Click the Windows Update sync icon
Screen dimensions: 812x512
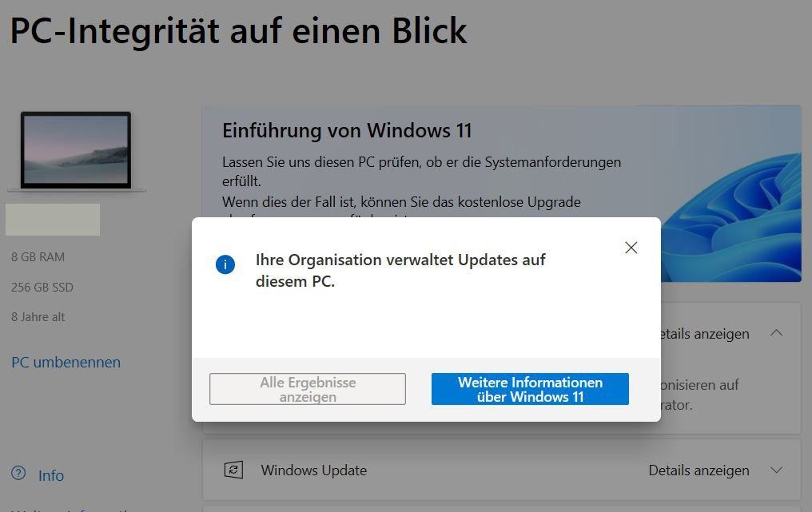point(233,470)
